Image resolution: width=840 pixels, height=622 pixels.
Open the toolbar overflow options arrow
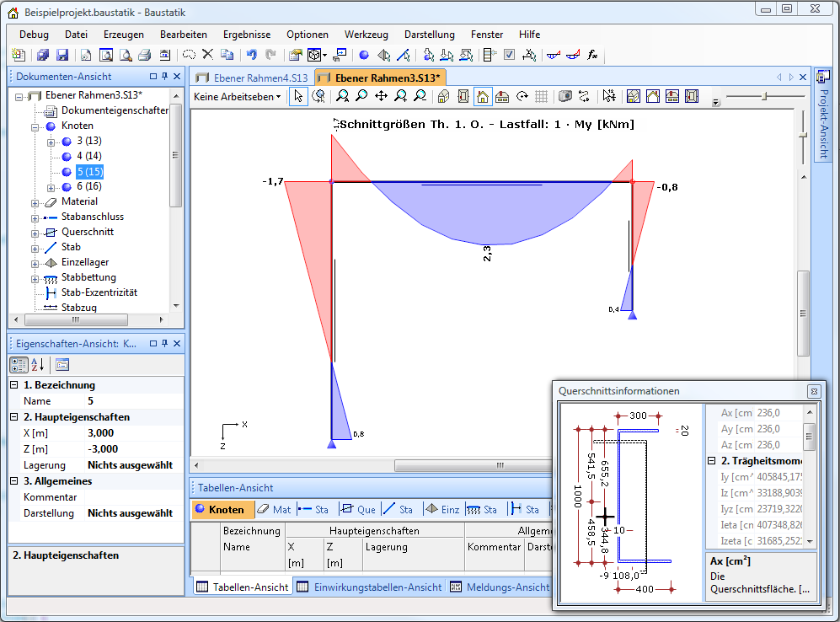coord(716,102)
